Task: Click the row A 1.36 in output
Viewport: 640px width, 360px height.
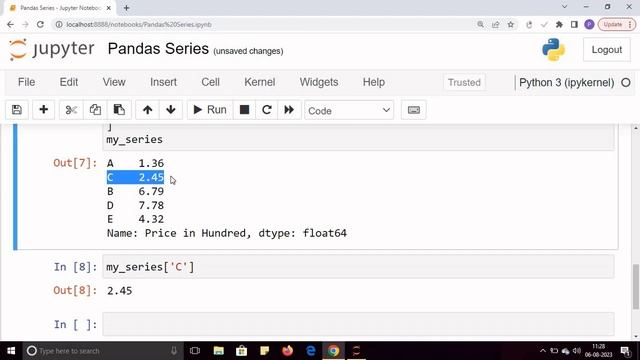Action: [x=135, y=163]
